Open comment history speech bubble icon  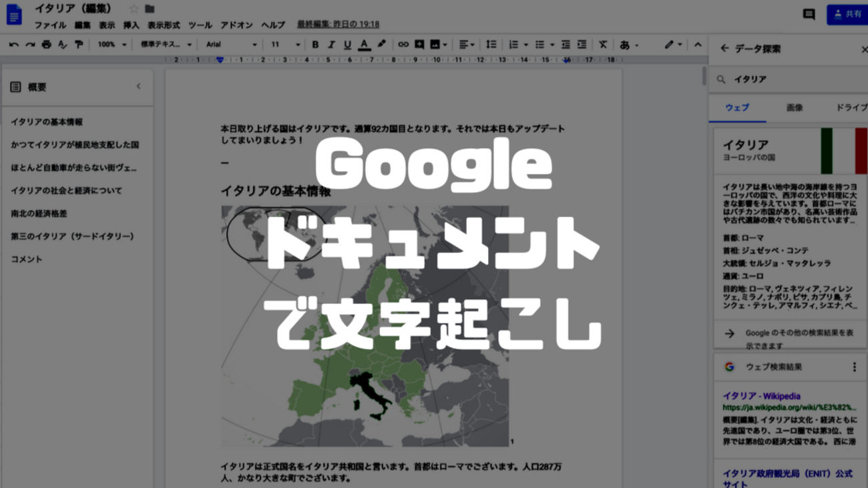click(x=809, y=14)
